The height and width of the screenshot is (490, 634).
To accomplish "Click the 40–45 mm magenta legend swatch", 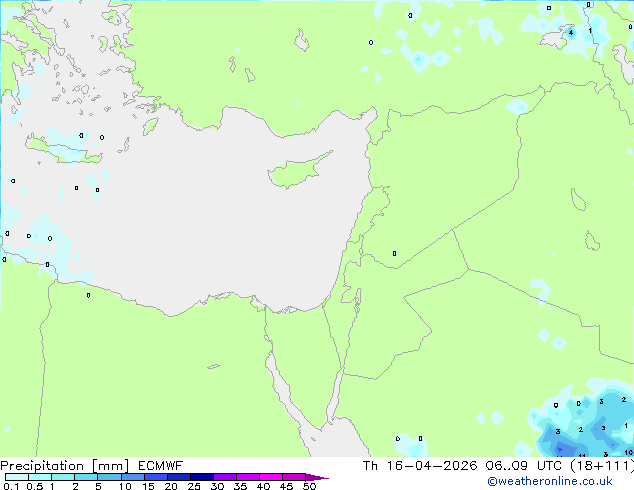I will tap(271, 477).
